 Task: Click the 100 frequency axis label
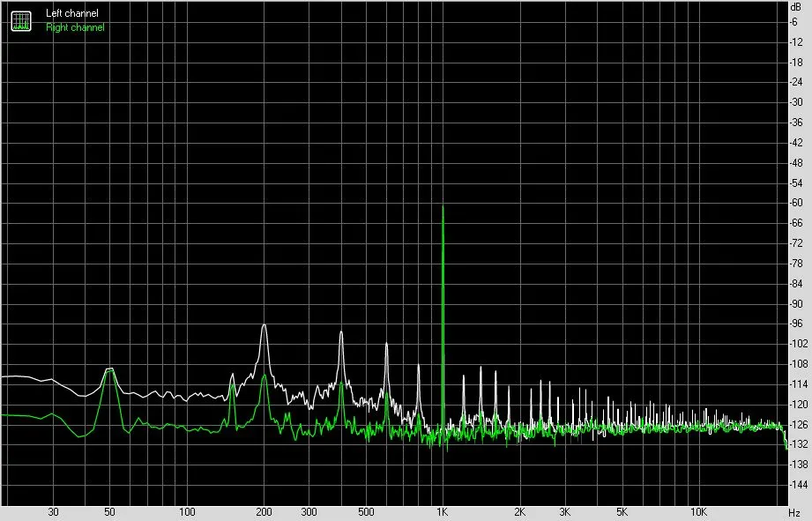click(x=187, y=512)
